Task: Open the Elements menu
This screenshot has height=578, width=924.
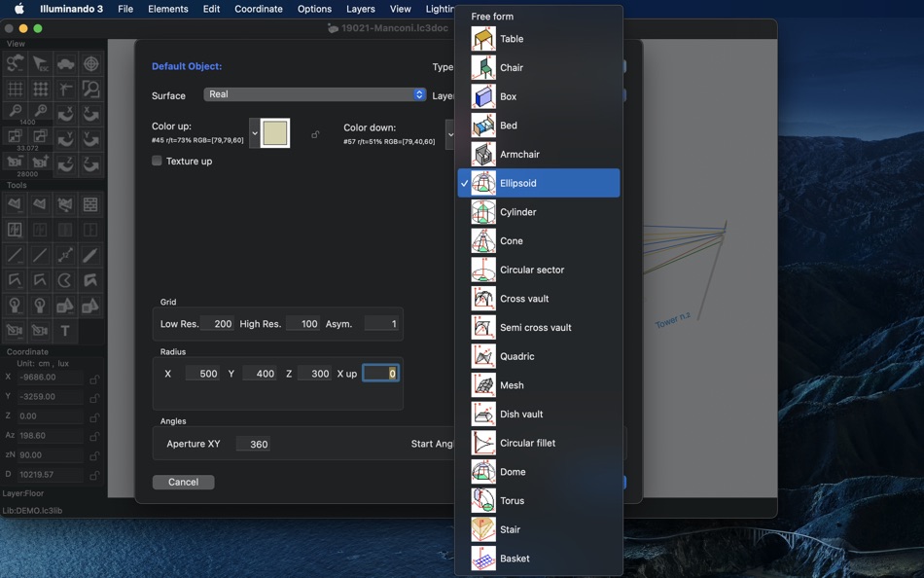Action: (168, 9)
